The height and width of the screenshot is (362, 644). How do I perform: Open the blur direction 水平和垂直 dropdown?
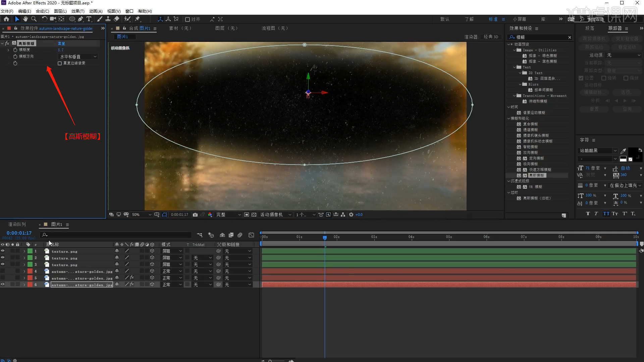(78, 57)
